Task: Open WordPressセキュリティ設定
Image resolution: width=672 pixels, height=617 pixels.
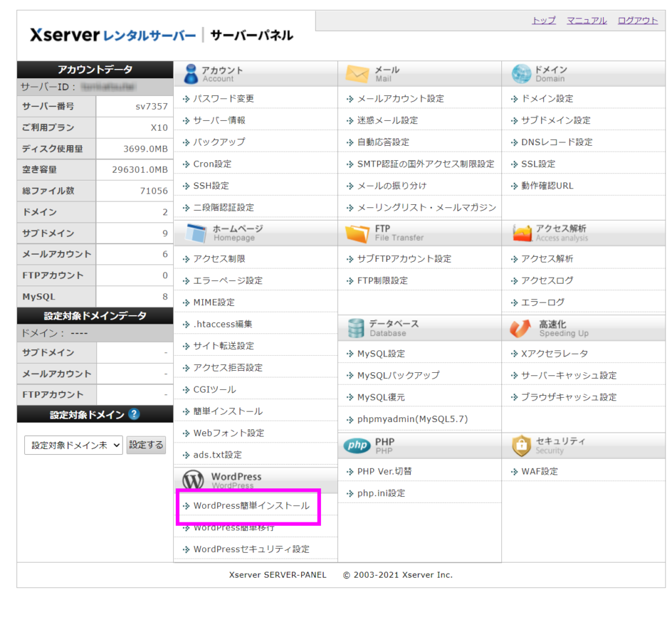Action: [251, 549]
